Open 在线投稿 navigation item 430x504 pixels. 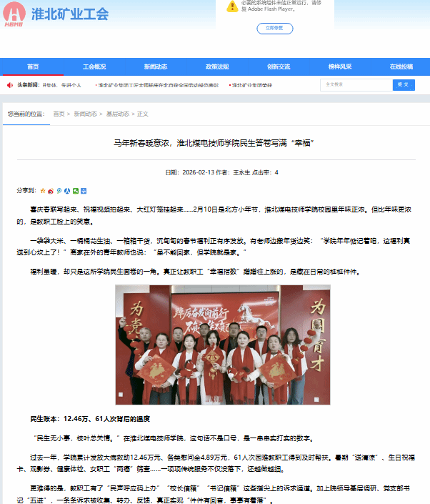pyautogui.click(x=401, y=66)
